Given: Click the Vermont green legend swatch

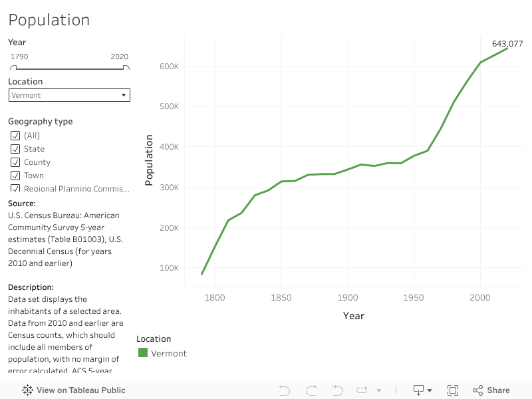Looking at the screenshot, I should click(x=143, y=353).
